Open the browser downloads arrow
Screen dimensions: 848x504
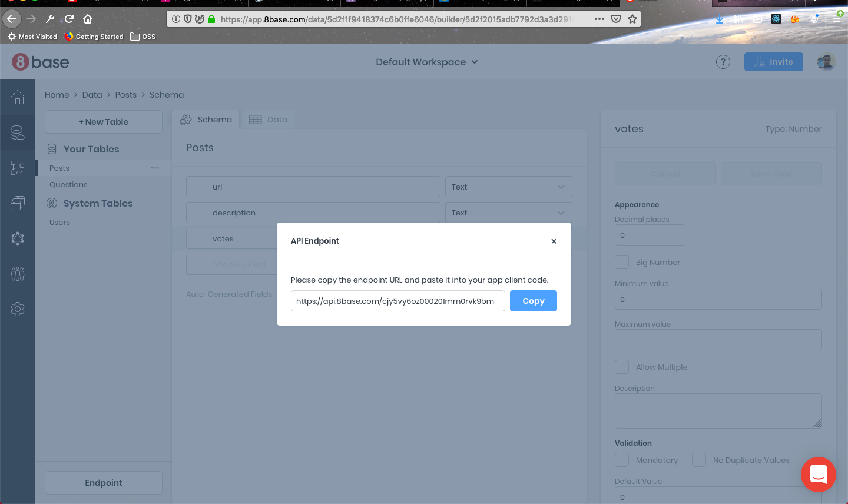[x=720, y=19]
